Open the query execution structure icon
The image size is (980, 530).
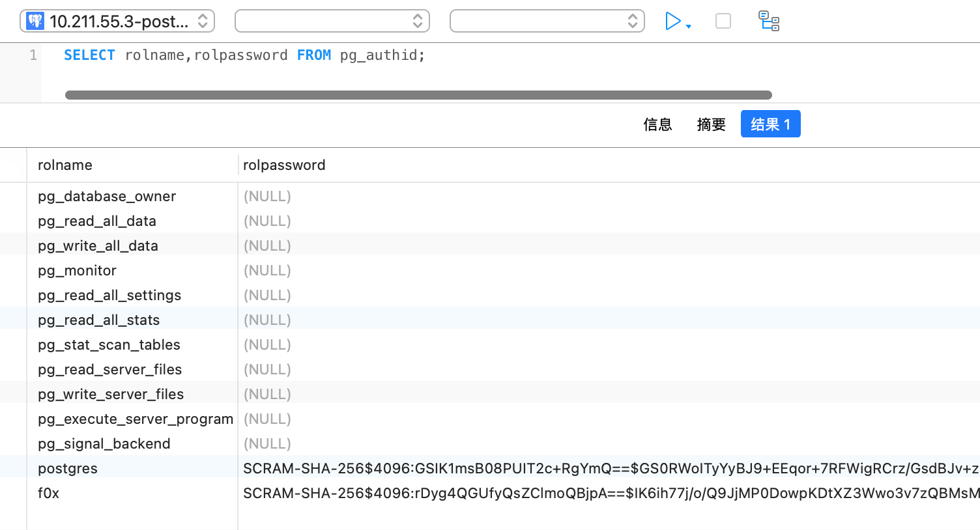[x=769, y=20]
